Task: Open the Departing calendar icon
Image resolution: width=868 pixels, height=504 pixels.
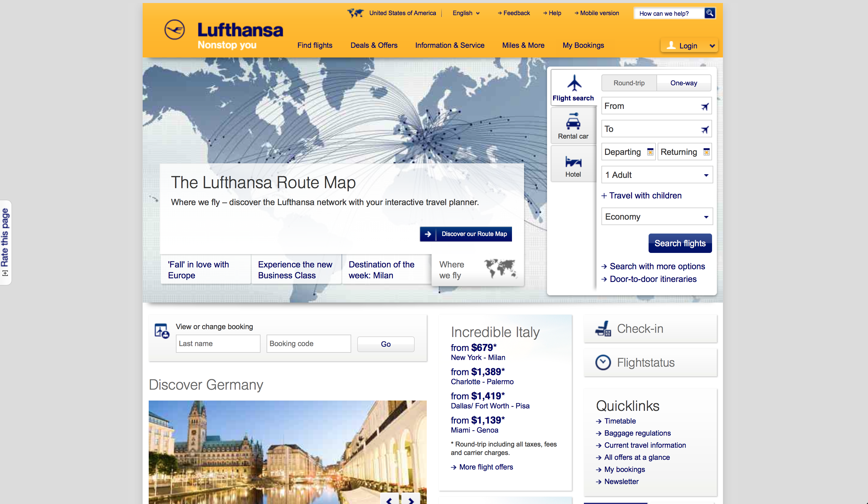Action: [650, 152]
